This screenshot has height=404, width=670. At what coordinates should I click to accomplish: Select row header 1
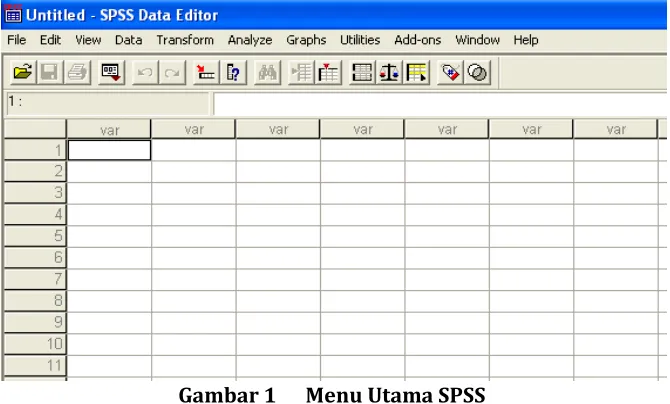[35, 150]
